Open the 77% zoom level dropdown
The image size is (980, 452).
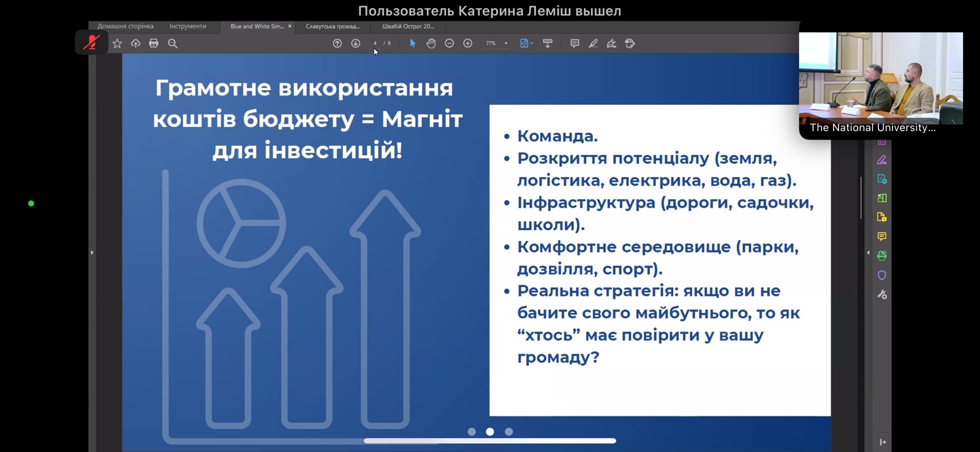click(505, 43)
